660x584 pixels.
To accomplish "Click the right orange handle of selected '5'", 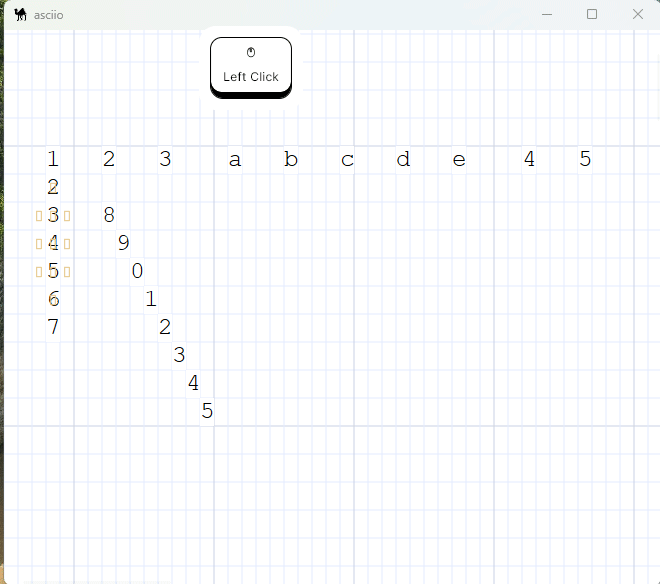I will pos(67,272).
